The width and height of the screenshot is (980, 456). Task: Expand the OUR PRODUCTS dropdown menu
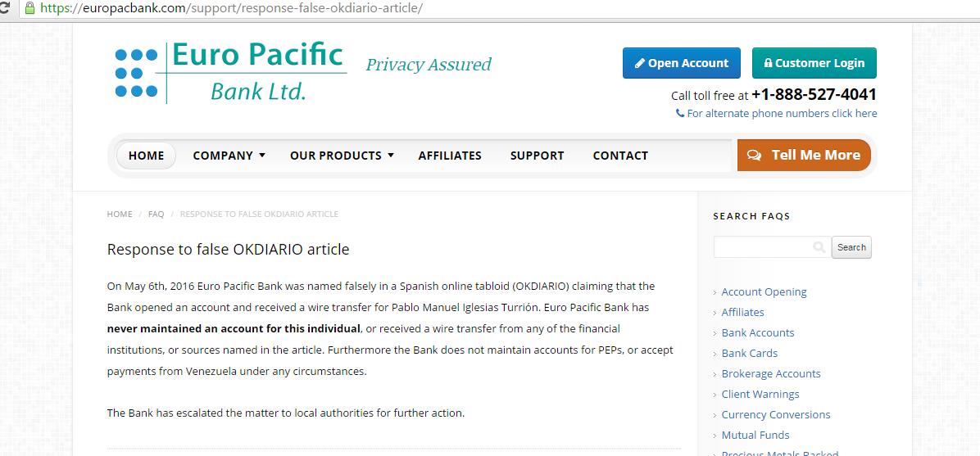pos(341,156)
